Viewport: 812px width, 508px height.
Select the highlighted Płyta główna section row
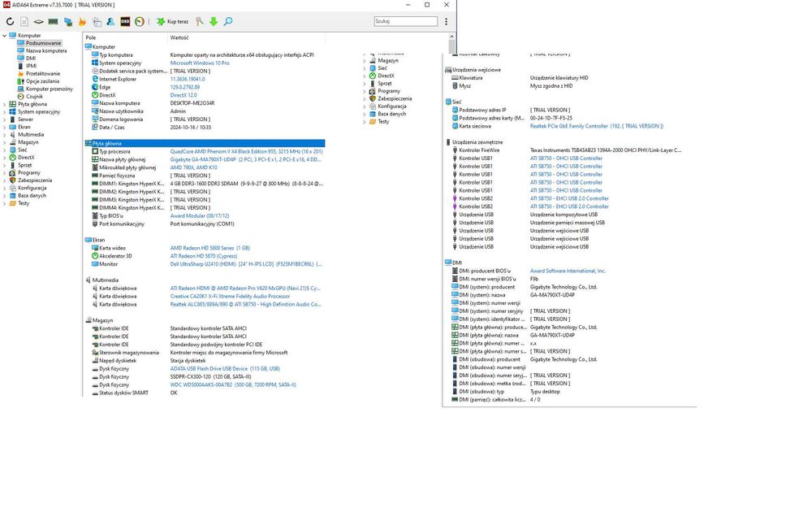205,143
